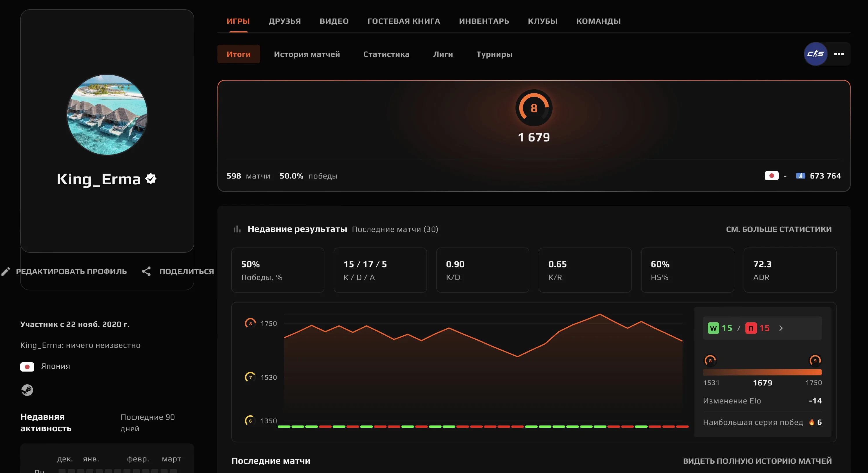The height and width of the screenshot is (473, 868).
Task: Click the pencil edit profile icon
Action: 6,272
